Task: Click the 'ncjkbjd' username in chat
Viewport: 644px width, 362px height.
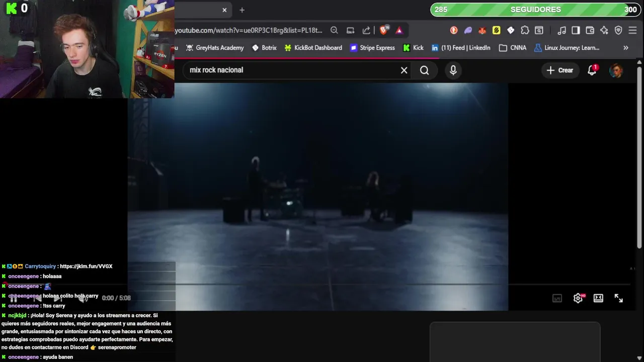Action: coord(17,315)
